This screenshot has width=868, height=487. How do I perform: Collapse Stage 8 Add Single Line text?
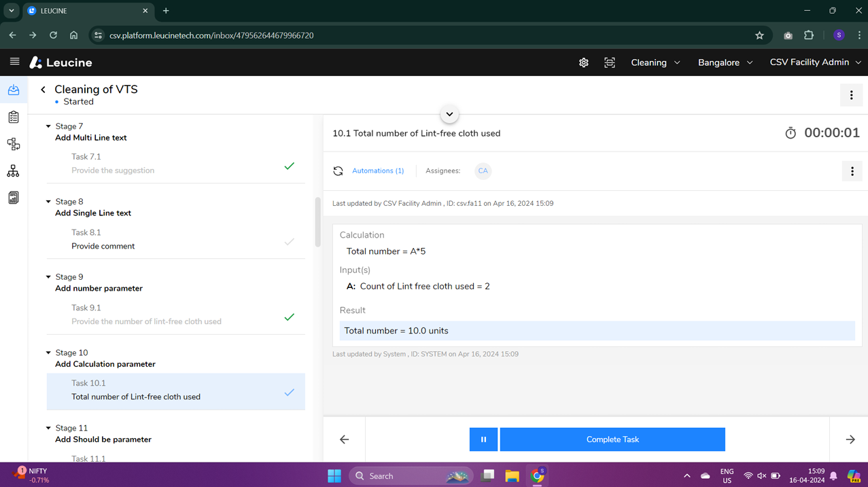click(48, 202)
